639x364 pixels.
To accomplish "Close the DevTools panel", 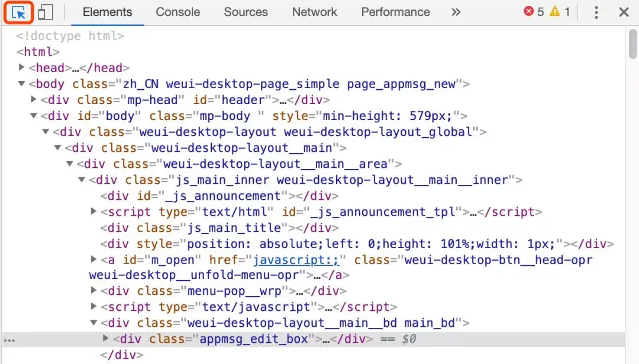I will point(624,12).
